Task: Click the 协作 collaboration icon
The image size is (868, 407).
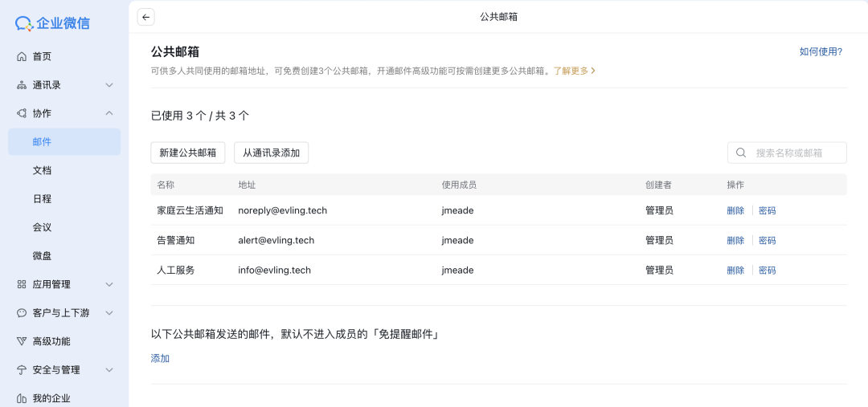Action: point(22,113)
